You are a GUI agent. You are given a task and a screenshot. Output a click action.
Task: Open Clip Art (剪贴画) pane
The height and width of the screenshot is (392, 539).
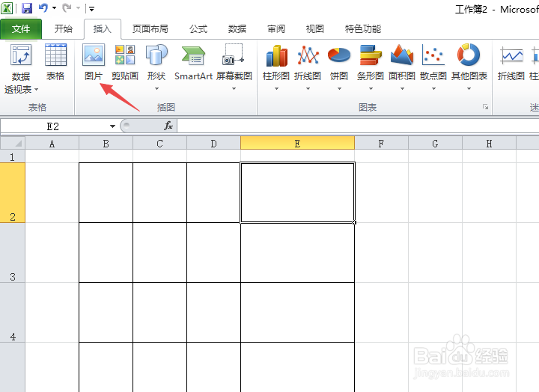tap(125, 63)
